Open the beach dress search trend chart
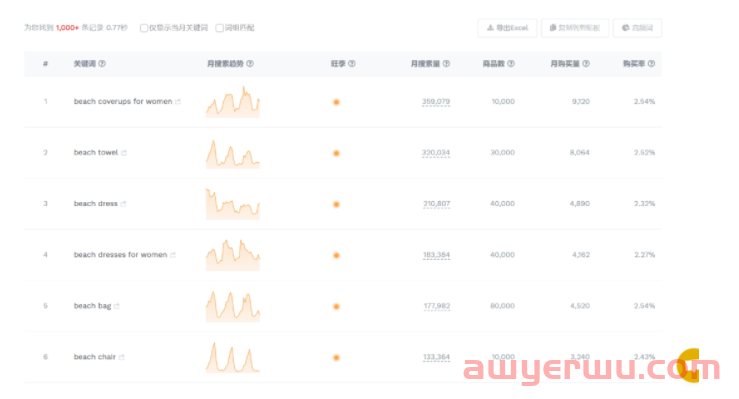Viewport: 739px width, 399px height. pos(233,204)
